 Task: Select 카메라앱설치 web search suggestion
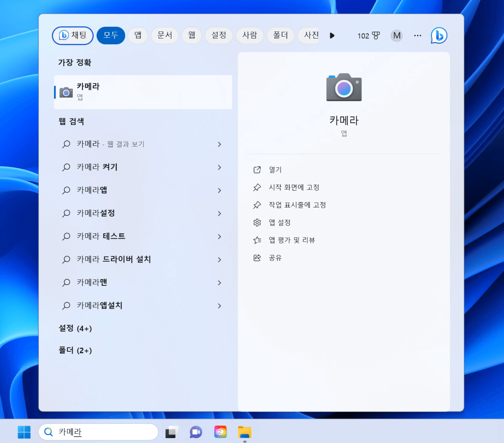coord(143,306)
